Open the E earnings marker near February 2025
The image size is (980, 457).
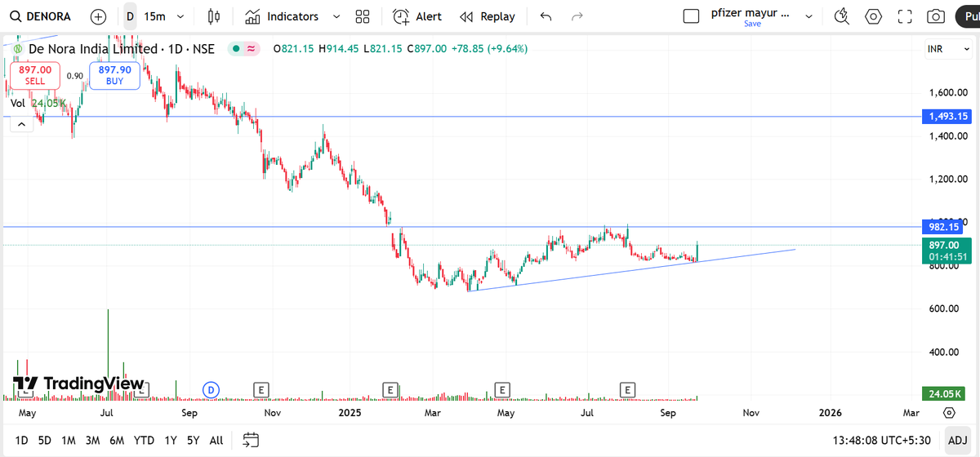click(390, 389)
